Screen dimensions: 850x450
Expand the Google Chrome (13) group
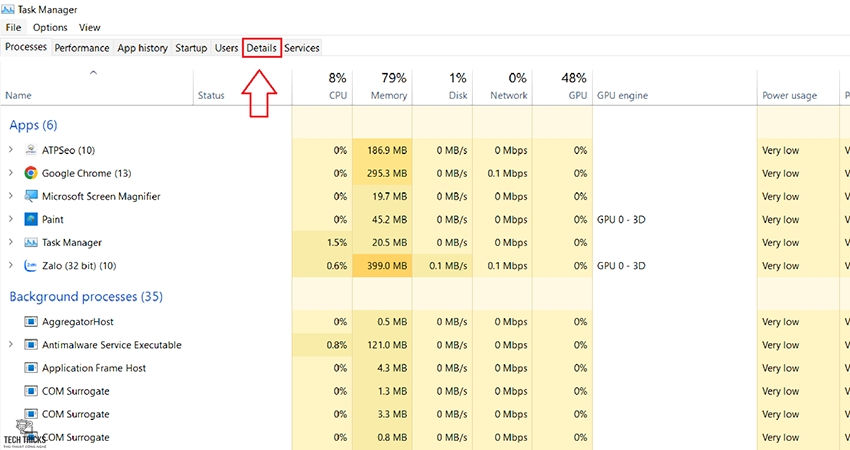point(10,173)
